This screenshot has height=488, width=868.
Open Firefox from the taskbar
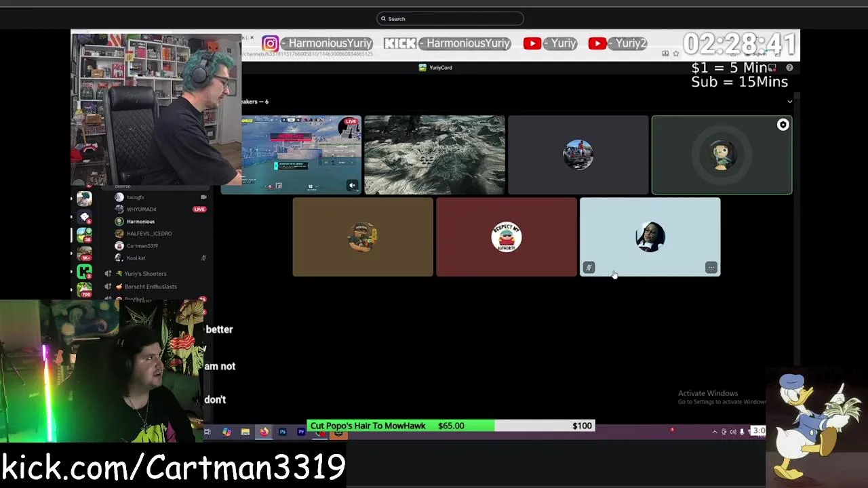[264, 432]
